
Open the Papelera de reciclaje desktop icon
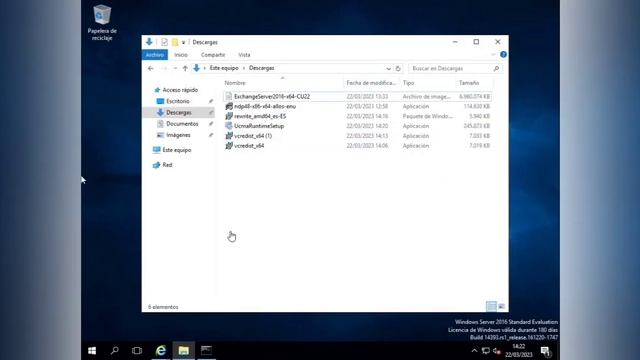pos(102,22)
